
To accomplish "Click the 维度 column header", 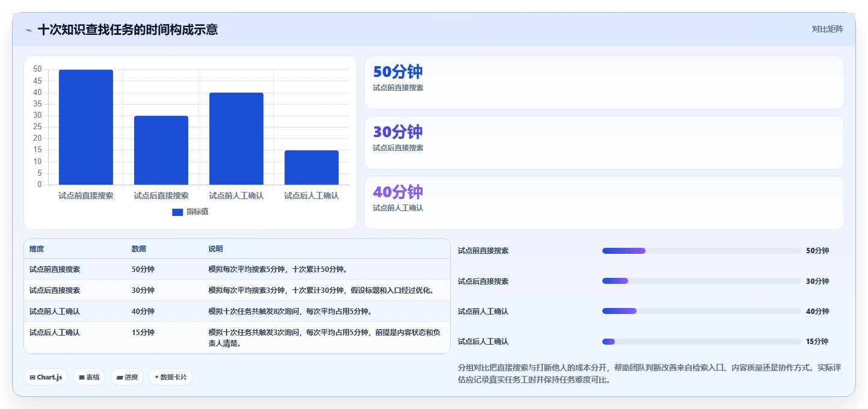I will pos(37,249).
